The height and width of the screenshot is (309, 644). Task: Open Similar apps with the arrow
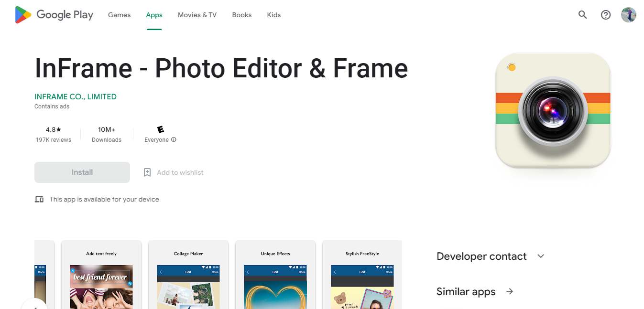pos(509,291)
